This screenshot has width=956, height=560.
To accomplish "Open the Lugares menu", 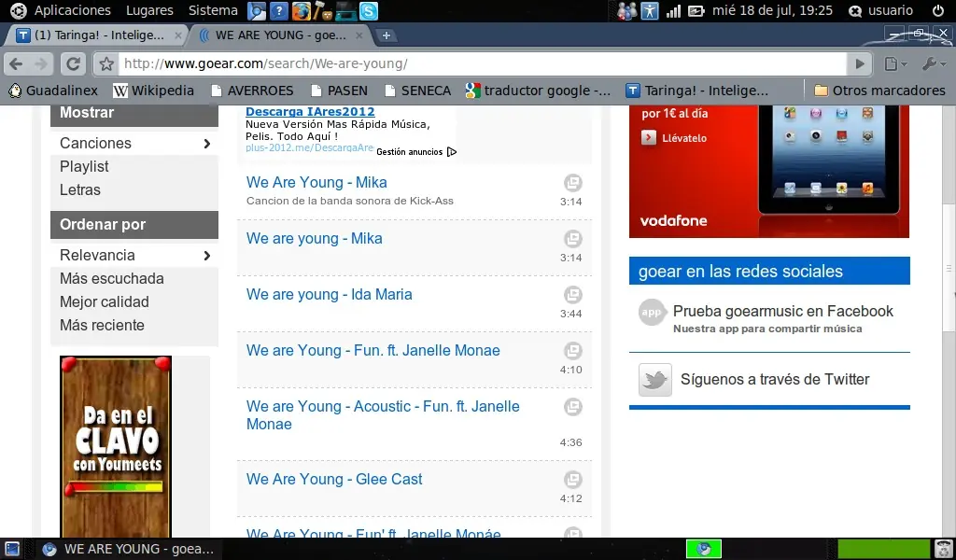I will [149, 10].
